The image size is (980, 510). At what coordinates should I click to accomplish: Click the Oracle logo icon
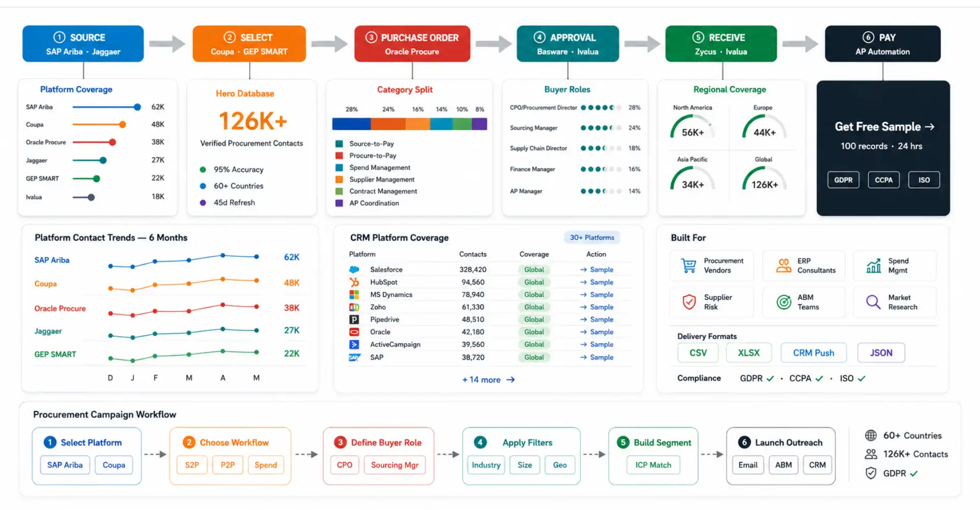tap(354, 331)
